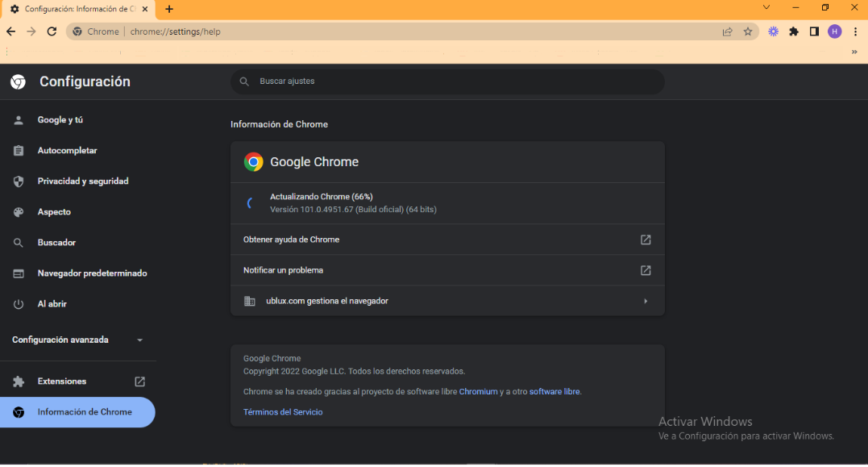Screen dimensions: 868x467
Task: Click the update progress spinner
Action: pyautogui.click(x=250, y=203)
